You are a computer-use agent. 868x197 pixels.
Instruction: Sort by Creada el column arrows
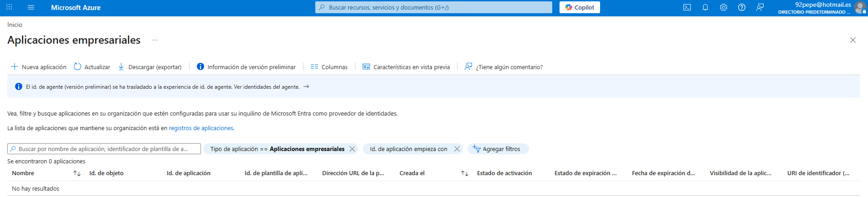coord(465,173)
